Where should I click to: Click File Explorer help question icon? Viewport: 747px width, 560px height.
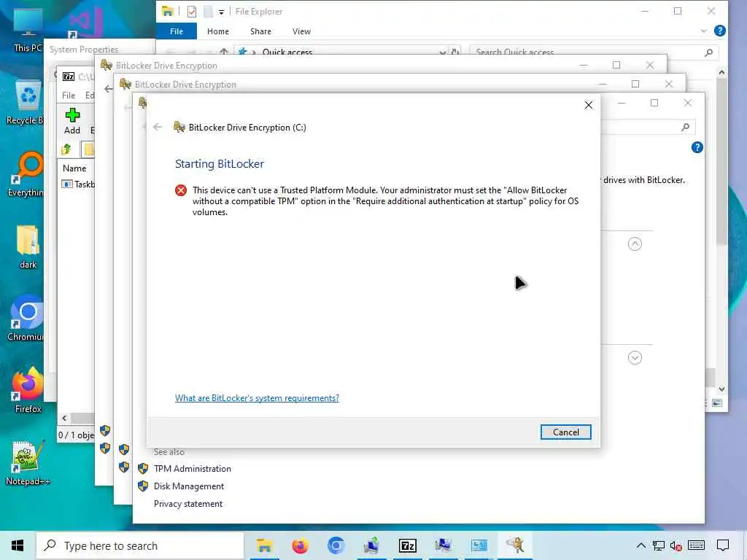[x=720, y=31]
